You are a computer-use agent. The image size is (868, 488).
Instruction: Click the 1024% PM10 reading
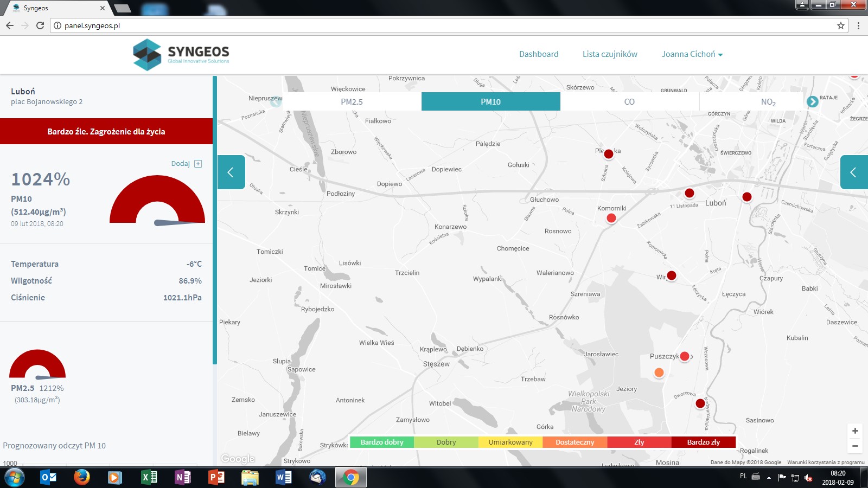(41, 179)
